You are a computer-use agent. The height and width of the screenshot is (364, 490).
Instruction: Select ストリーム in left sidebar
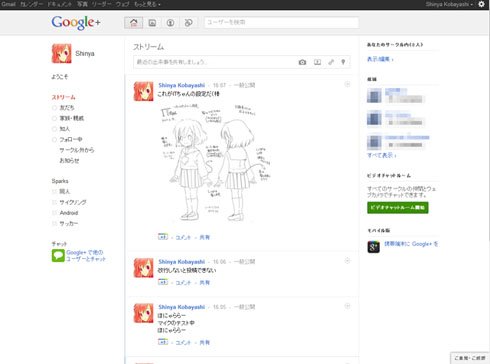click(63, 97)
